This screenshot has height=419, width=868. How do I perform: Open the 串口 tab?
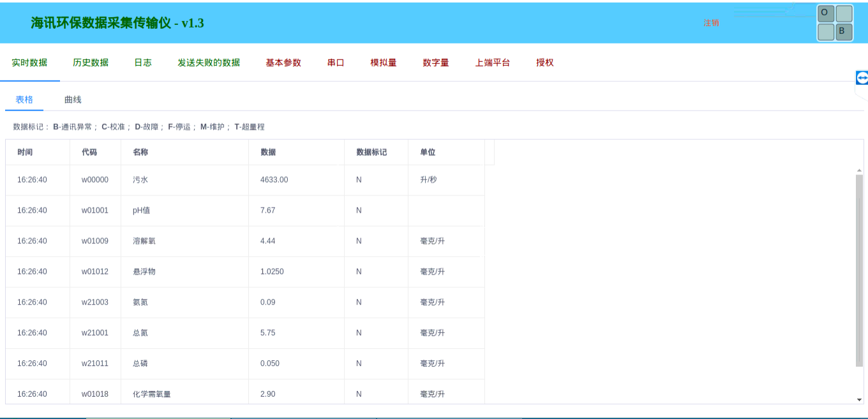(336, 63)
